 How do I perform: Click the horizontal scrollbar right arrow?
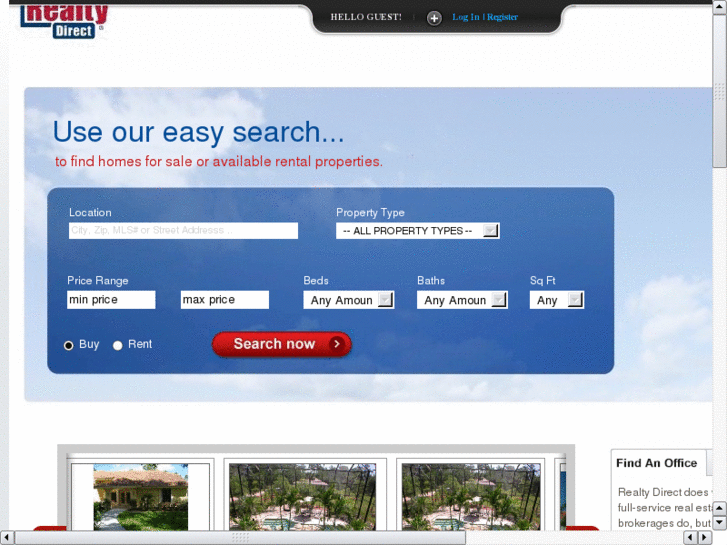click(x=705, y=538)
